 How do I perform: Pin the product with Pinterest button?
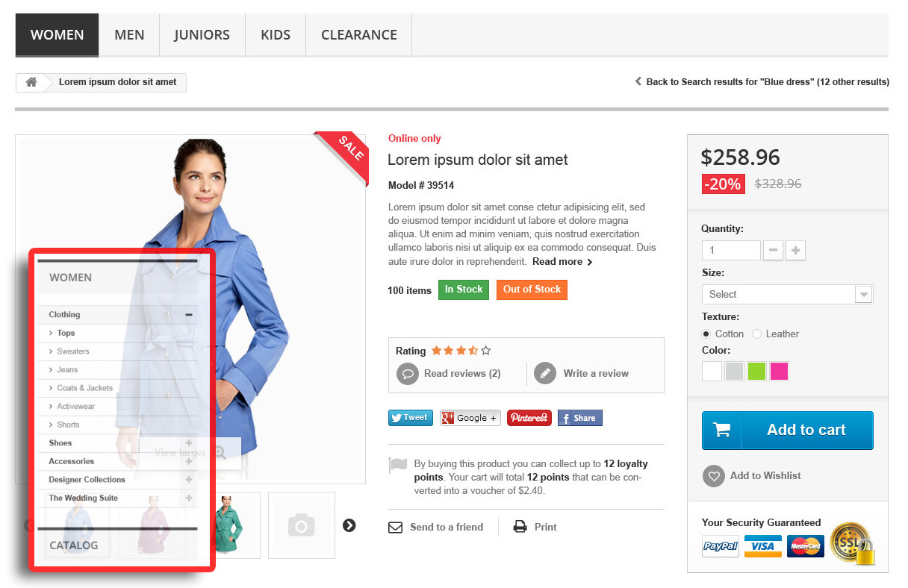[x=529, y=418]
